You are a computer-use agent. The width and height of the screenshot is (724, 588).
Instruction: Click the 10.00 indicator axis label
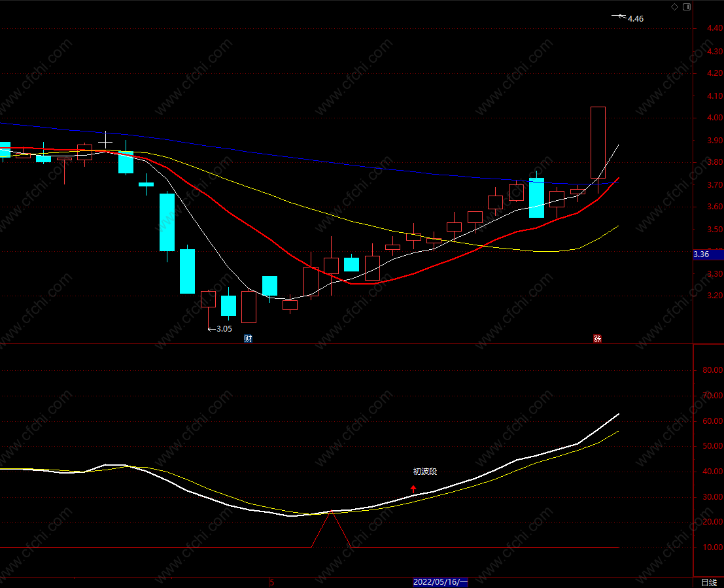(712, 547)
